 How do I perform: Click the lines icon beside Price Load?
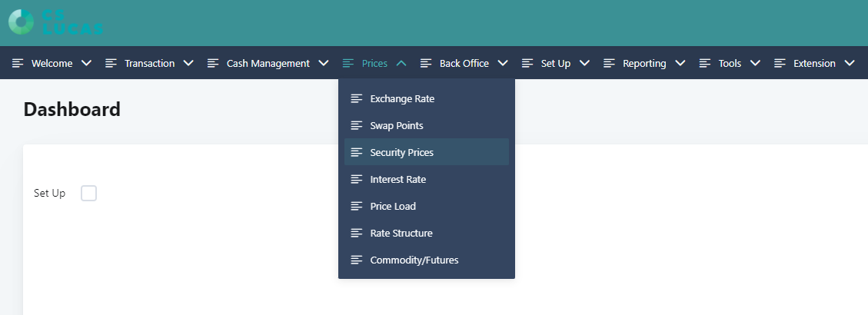[357, 206]
